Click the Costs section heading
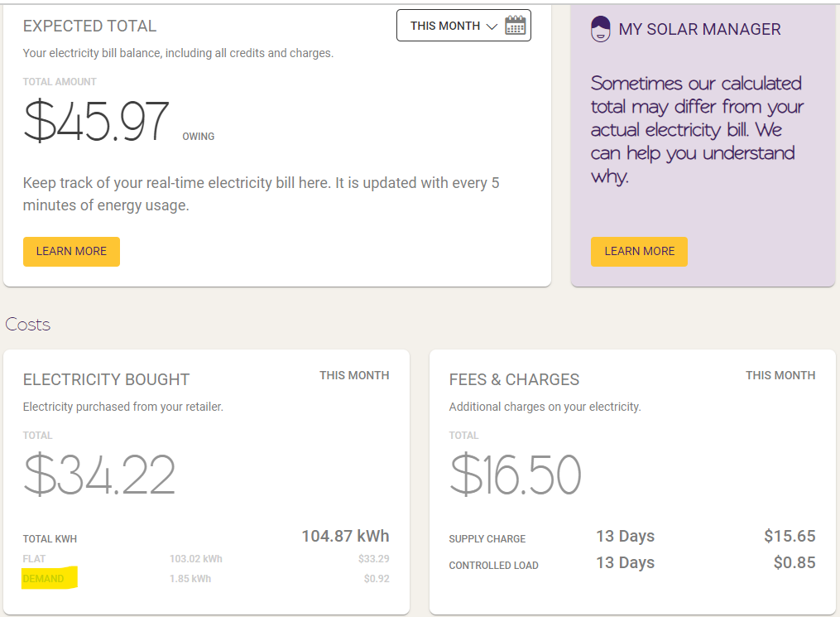 28,325
